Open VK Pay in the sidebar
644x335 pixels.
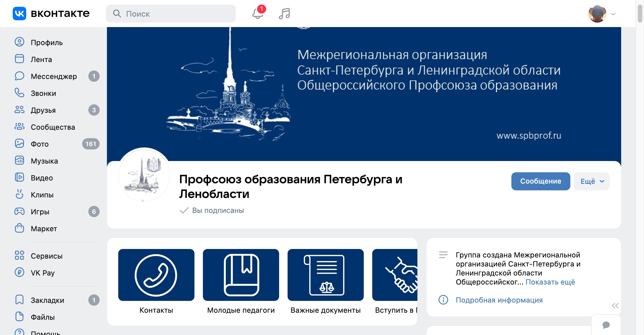pos(43,273)
